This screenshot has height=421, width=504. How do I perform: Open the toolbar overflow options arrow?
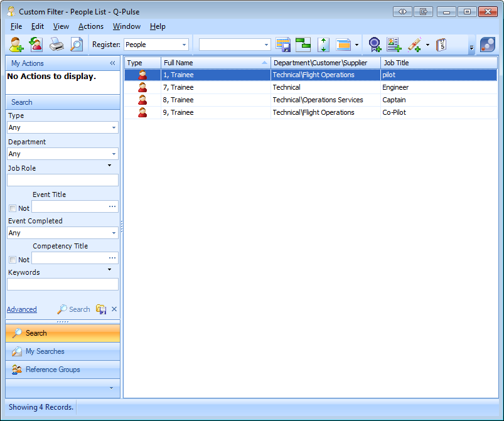(x=471, y=48)
